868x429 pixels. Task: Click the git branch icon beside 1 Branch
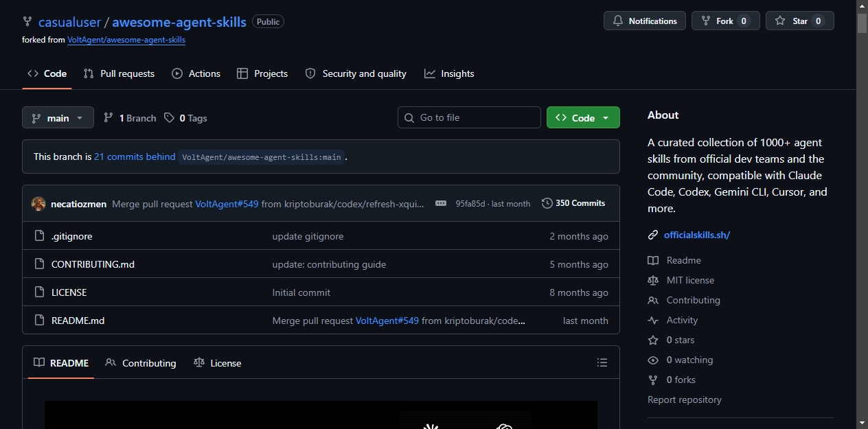pyautogui.click(x=108, y=118)
